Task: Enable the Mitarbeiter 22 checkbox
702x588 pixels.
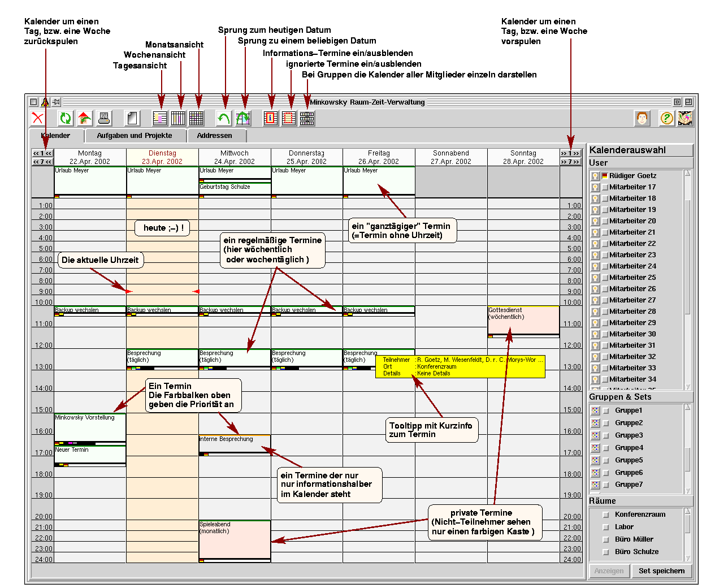Action: point(605,244)
